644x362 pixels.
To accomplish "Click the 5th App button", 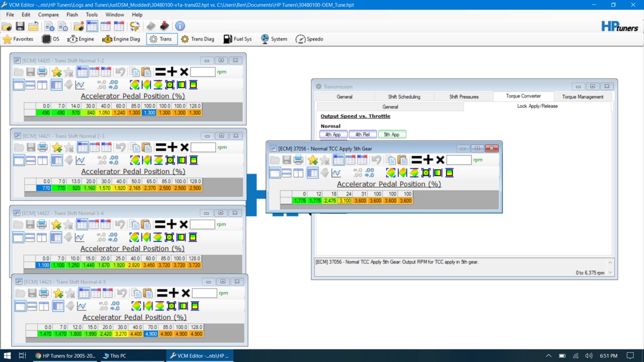I will tap(392, 134).
